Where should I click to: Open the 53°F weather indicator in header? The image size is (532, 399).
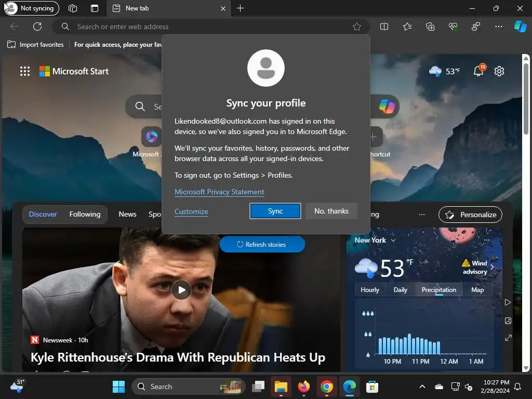click(x=445, y=71)
